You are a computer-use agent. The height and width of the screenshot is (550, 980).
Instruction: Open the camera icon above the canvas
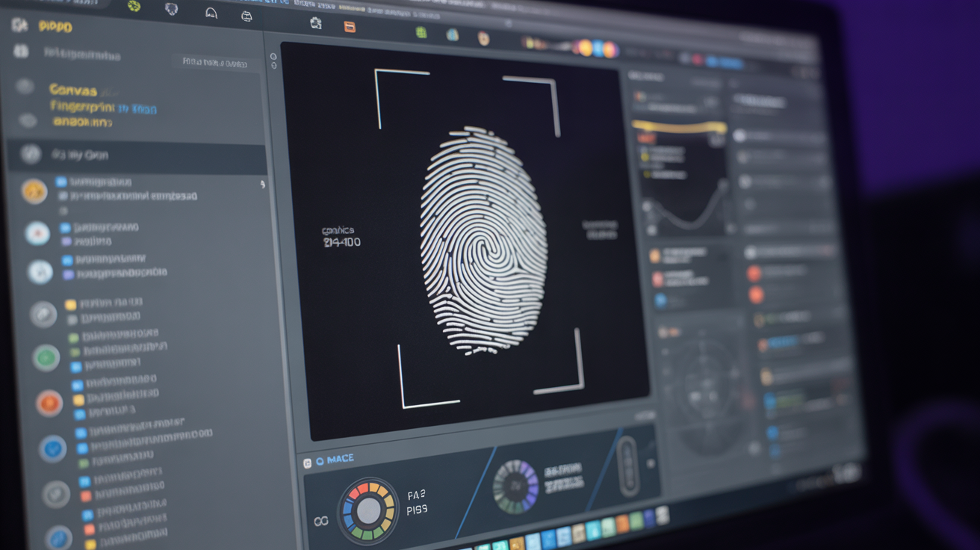point(316,23)
